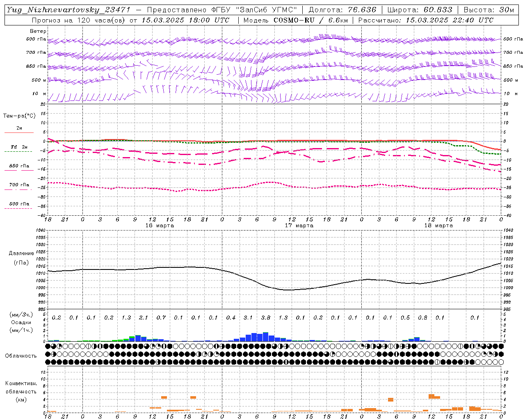Click the solid red line under the 2м legend

pos(19,132)
